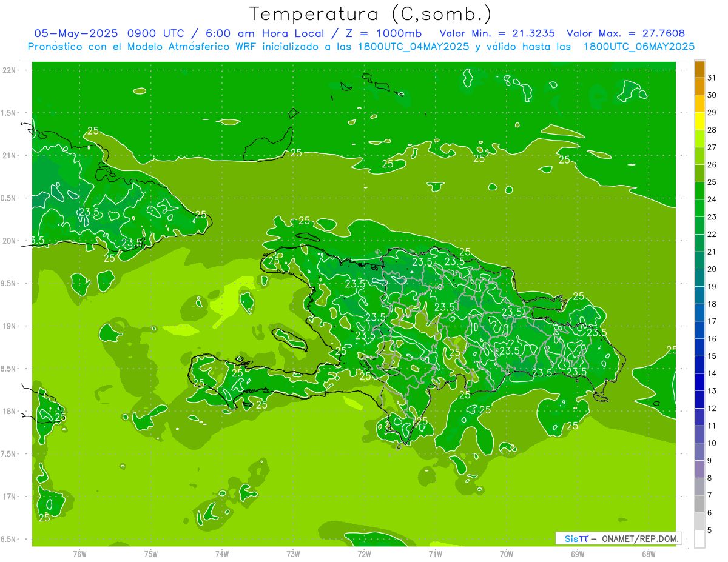Click the "73W" longitude axis label
This screenshot has height=562, width=728.
[x=293, y=554]
